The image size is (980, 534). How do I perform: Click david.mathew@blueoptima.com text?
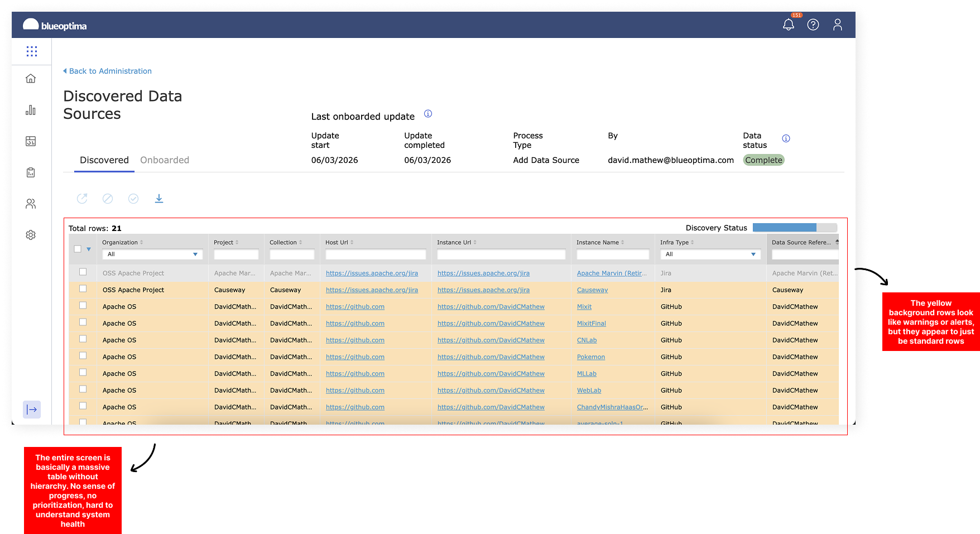tap(671, 160)
